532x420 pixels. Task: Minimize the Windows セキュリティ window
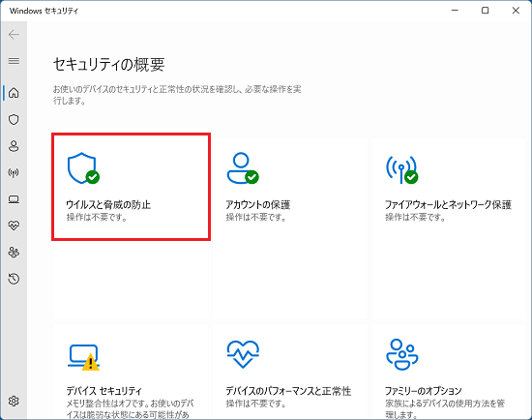[x=455, y=11]
